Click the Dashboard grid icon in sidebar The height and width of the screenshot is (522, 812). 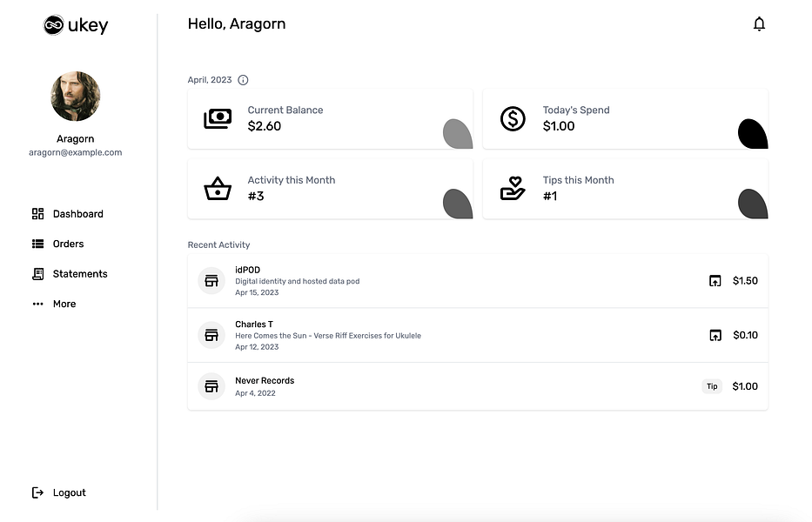[x=37, y=214]
